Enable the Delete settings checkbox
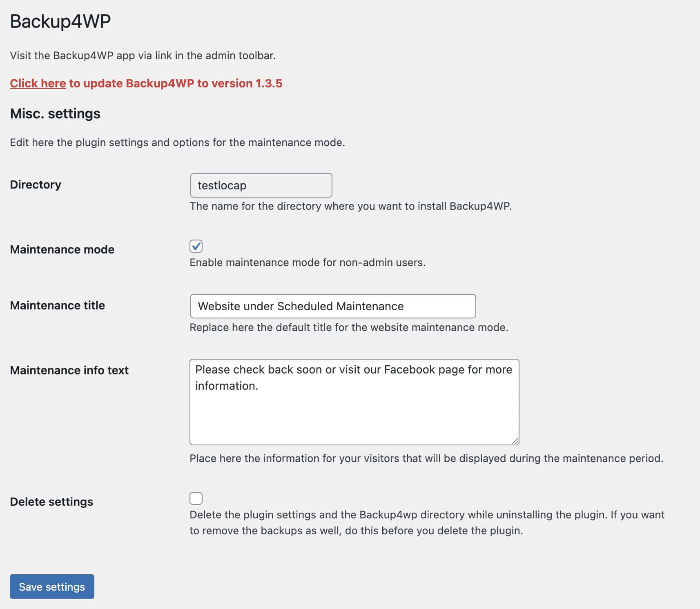The width and height of the screenshot is (700, 609). point(196,498)
